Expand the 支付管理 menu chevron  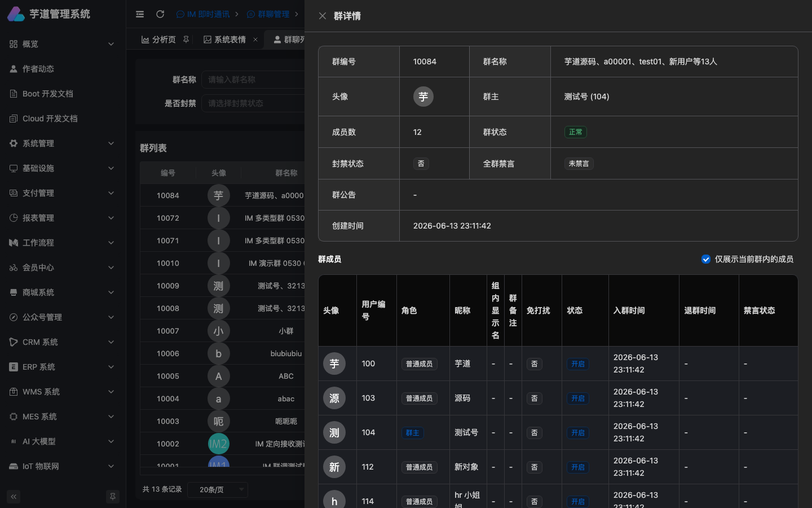point(111,193)
